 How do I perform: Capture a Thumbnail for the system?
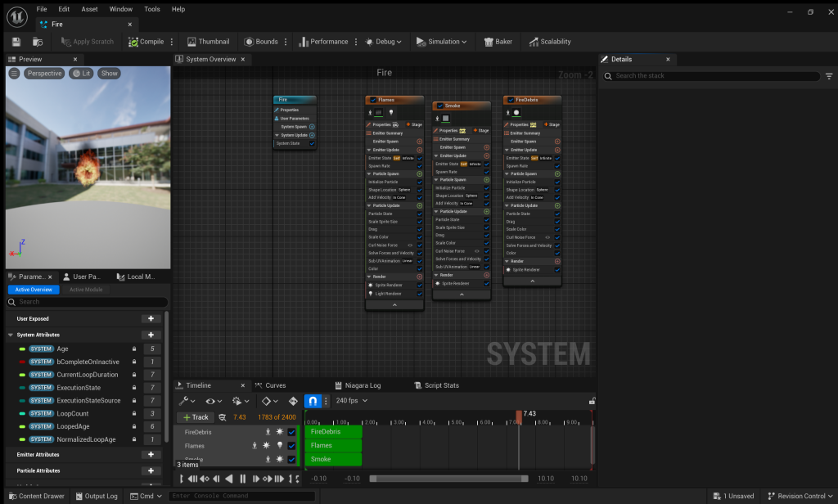(x=209, y=42)
